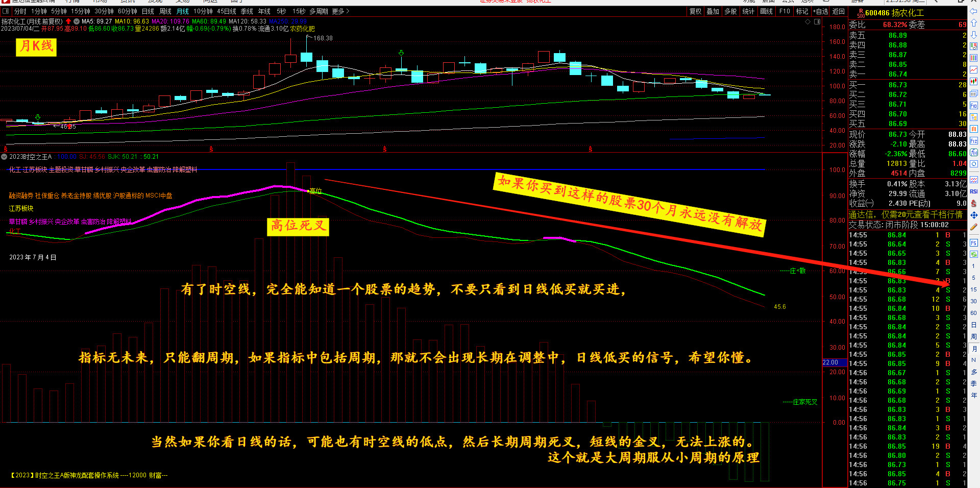Image resolution: width=980 pixels, height=488 pixels.
Task: Select 季 quarterly period in sidebar
Action: coord(974,383)
